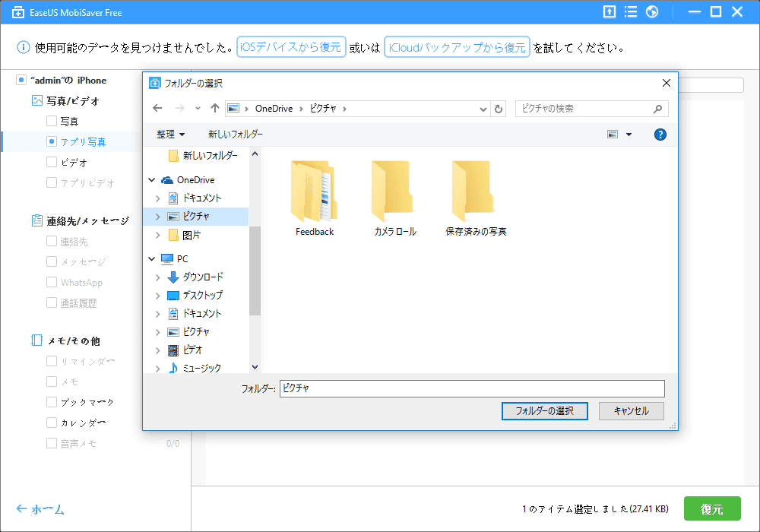Click the ピクチャの検索 search box

click(591, 109)
